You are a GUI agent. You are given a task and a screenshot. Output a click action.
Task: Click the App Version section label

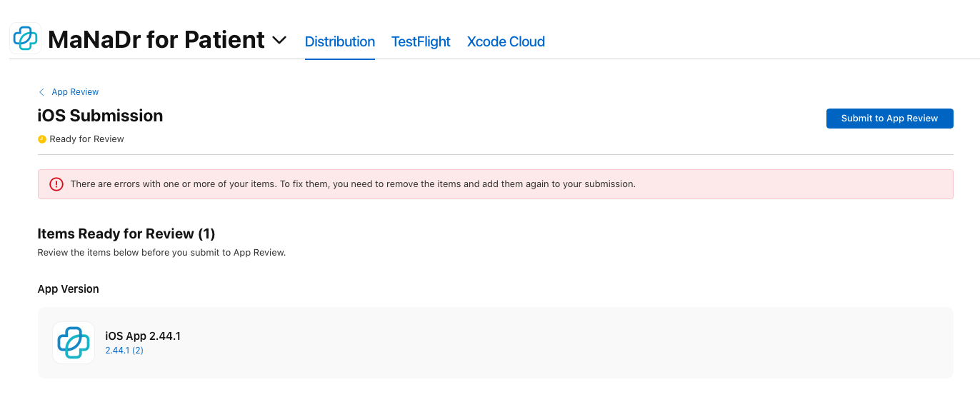pos(69,289)
